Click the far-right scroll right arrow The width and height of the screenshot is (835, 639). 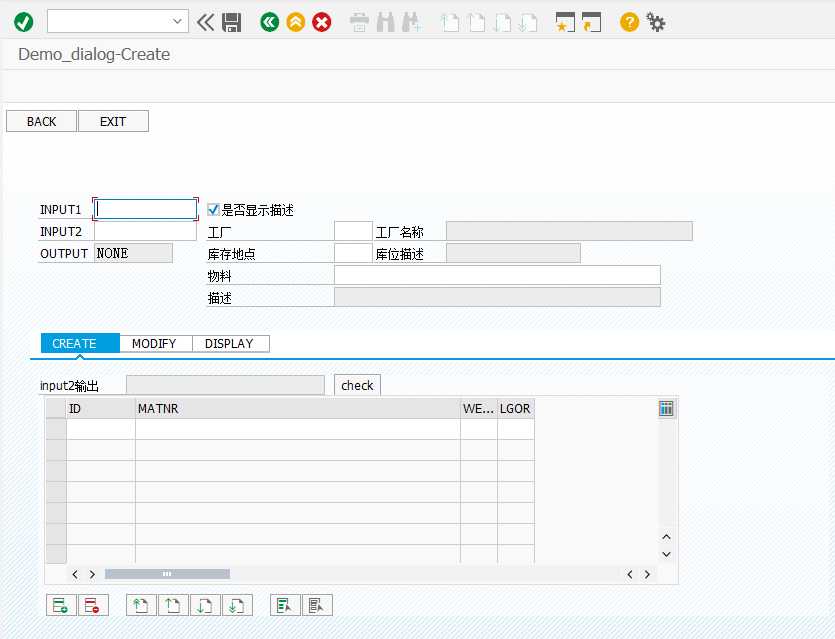coord(647,574)
